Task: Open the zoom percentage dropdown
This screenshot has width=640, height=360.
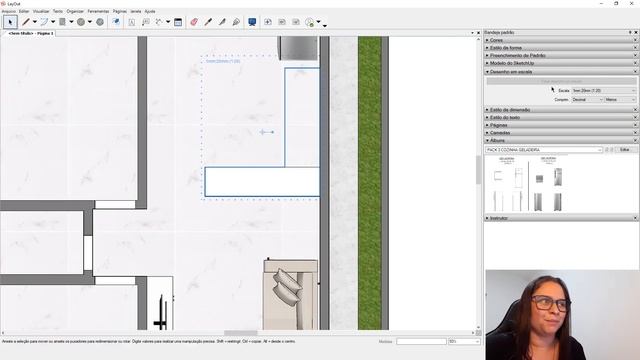Action: point(464,341)
